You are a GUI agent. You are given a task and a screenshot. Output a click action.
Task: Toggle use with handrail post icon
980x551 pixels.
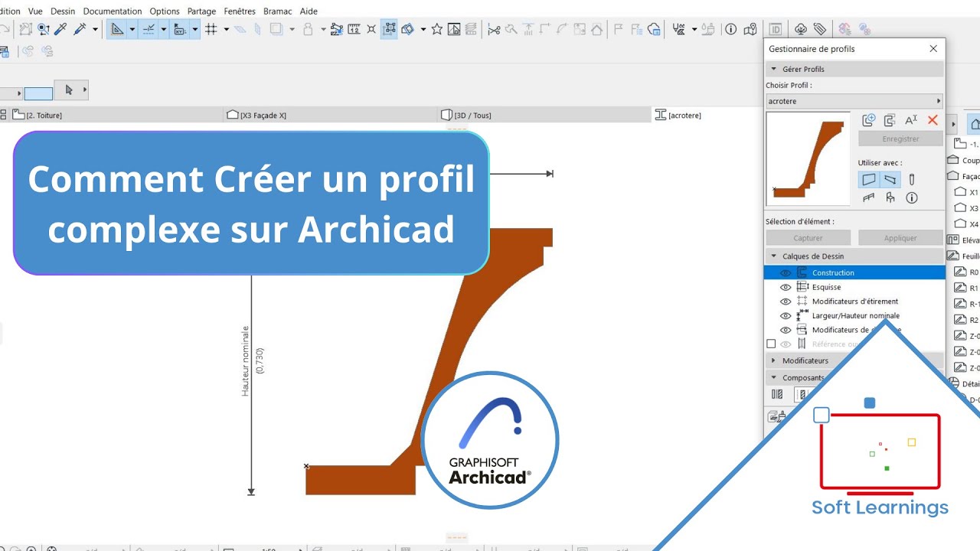pos(890,197)
